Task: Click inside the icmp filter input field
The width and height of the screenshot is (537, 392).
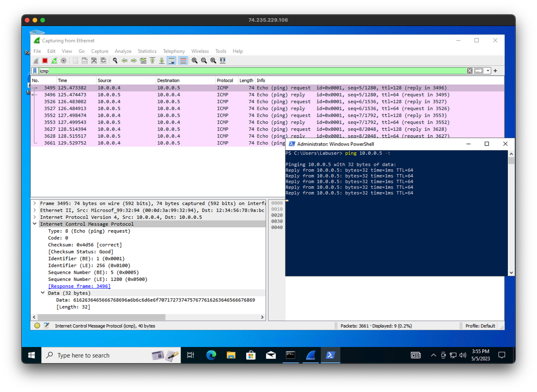Action: 155,70
